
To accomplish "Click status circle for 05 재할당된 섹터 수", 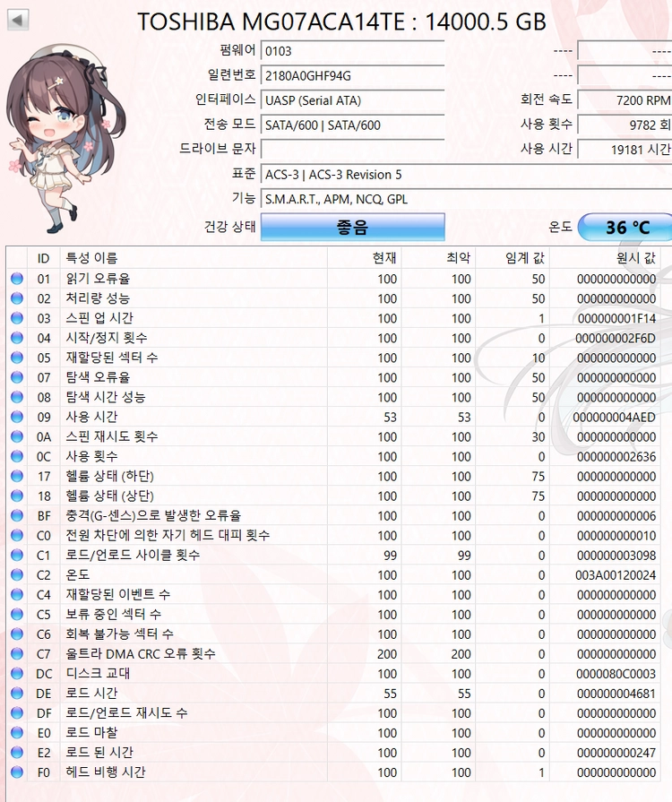I will pos(17,358).
